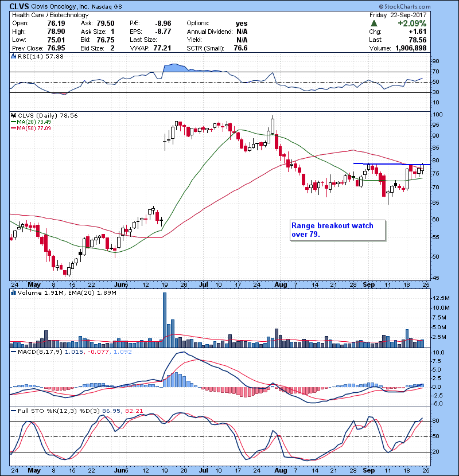Screen dimensions: 459x476
Task: Click the RSI(14) 57.88 indicator label
Action: [x=41, y=56]
